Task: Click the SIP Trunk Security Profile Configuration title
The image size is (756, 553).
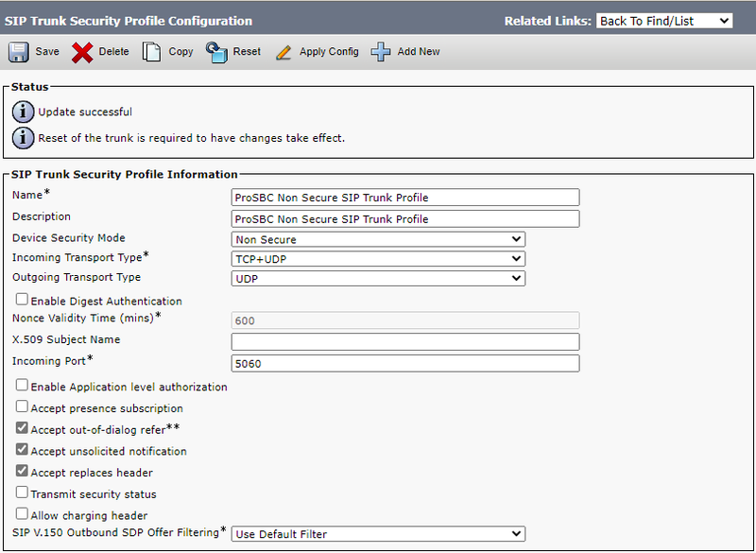Action: [x=129, y=21]
